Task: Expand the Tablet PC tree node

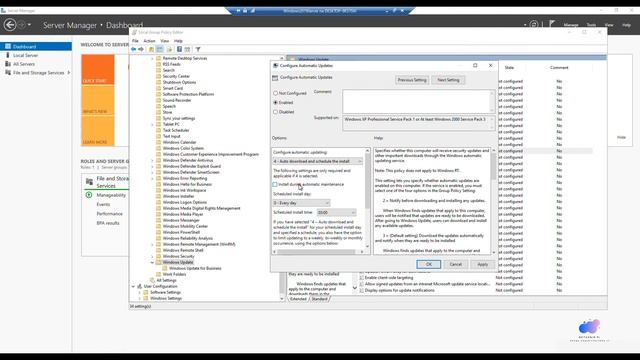Action: (x=152, y=124)
